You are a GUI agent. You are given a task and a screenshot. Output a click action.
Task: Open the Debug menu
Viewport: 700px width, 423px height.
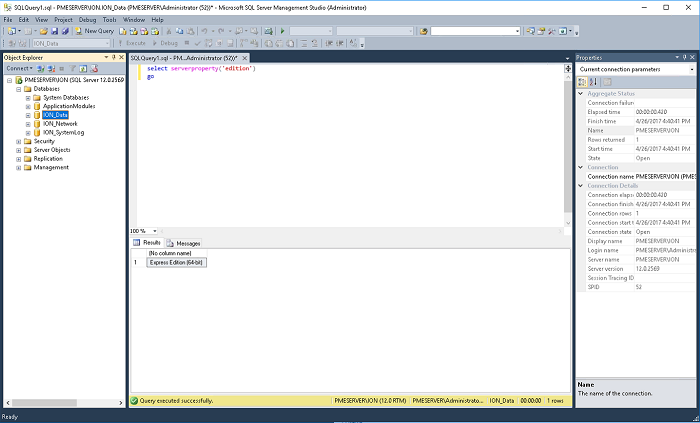point(88,20)
